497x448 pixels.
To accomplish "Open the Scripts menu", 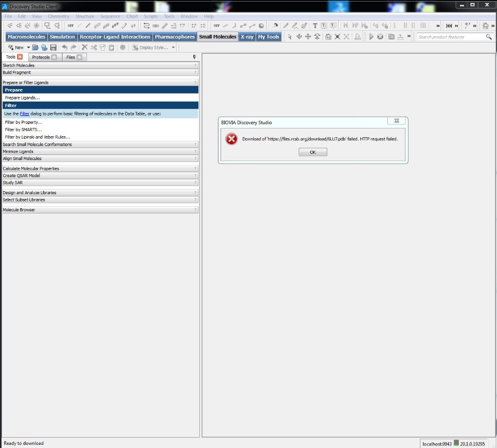I will tap(151, 16).
